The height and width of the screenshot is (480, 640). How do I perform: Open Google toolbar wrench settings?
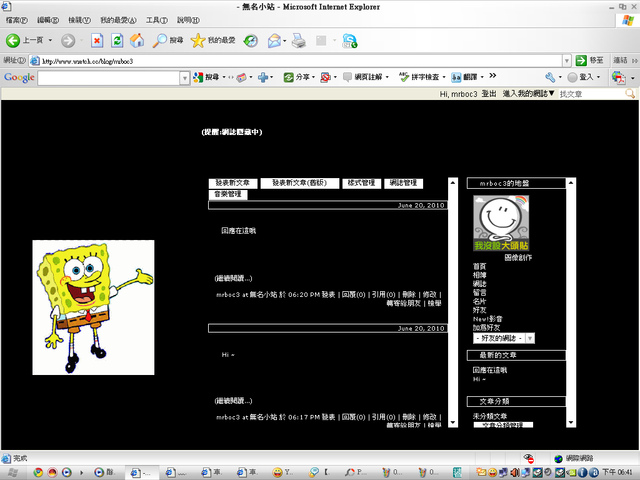tap(550, 77)
